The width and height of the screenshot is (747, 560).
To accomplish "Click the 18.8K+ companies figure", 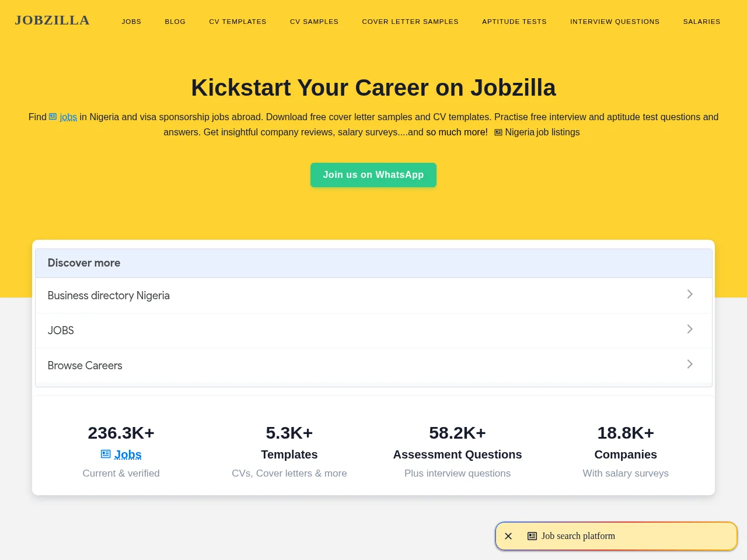I will (x=626, y=433).
